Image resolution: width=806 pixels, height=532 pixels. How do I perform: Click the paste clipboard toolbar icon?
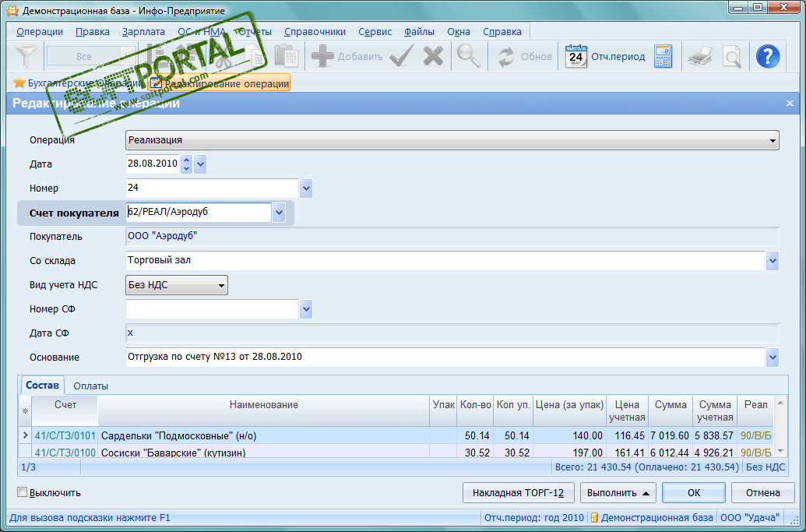pyautogui.click(x=286, y=56)
